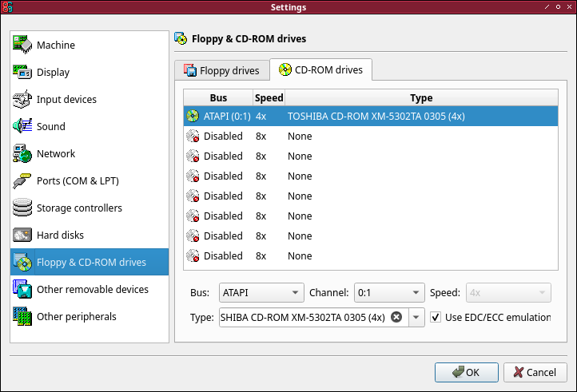The height and width of the screenshot is (392, 577).
Task: Click the Ports cable connector icon
Action: [22, 180]
